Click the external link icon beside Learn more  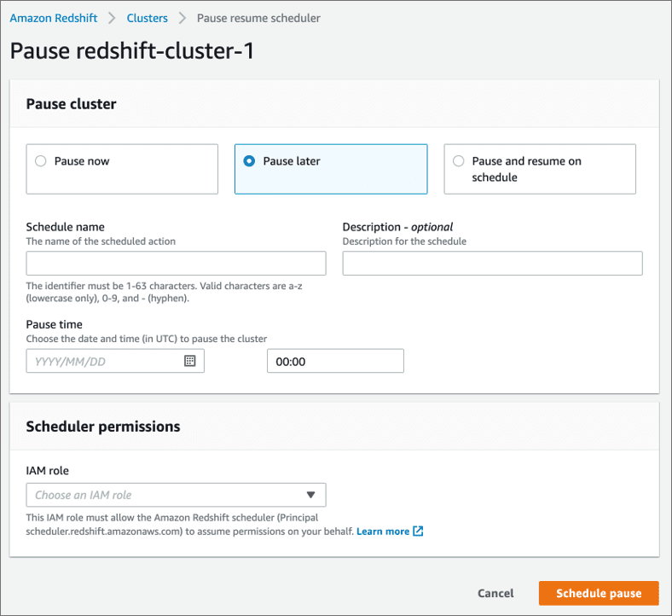point(418,531)
